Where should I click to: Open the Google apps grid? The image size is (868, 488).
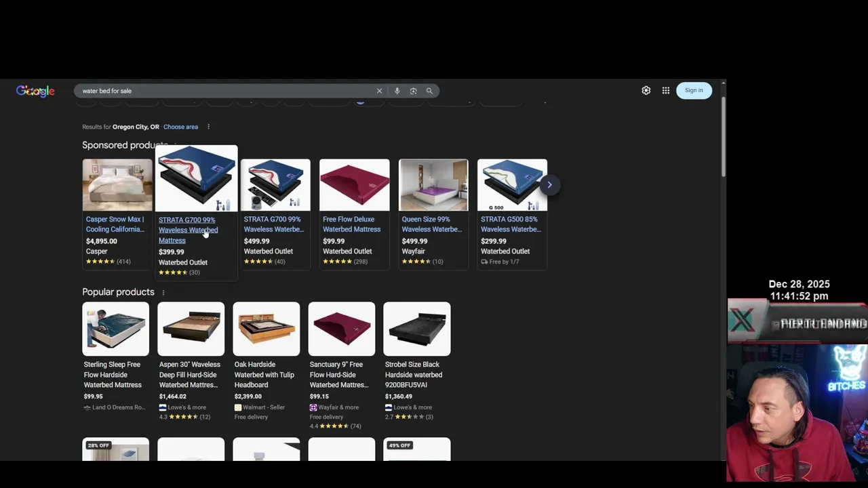(x=666, y=90)
